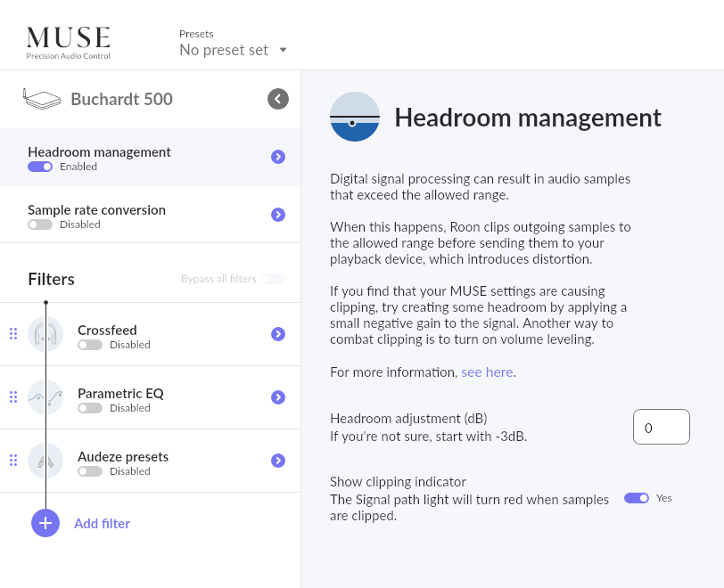
Task: Turn off Show clipping indicator switch
Action: (637, 498)
